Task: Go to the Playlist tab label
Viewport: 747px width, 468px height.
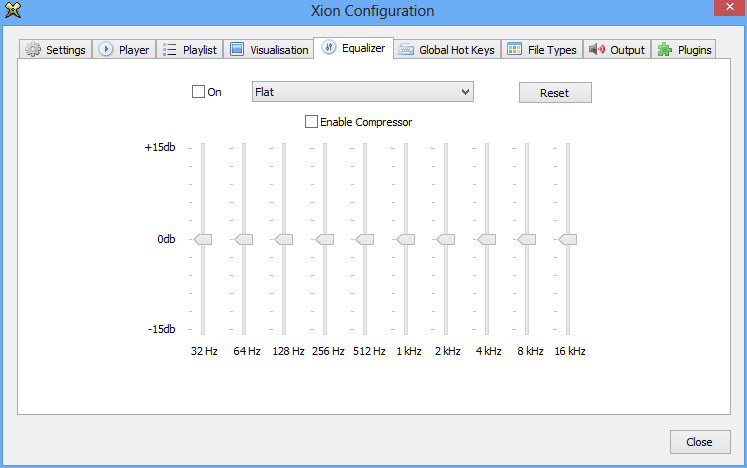Action: tap(200, 50)
